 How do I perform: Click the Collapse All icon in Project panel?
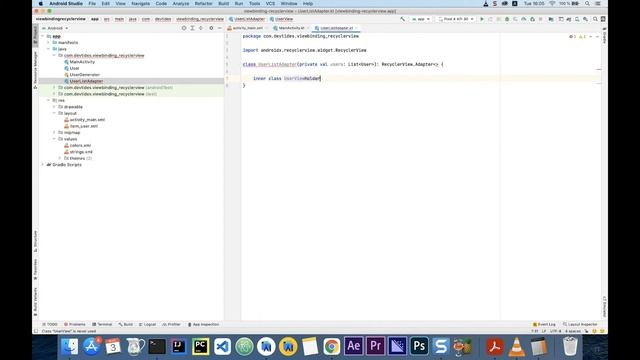(201, 28)
